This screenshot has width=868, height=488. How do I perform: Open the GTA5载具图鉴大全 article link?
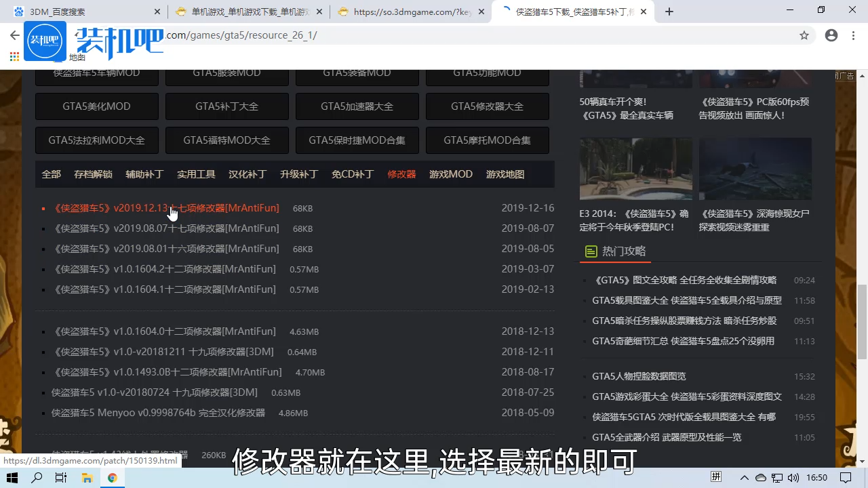[687, 300]
